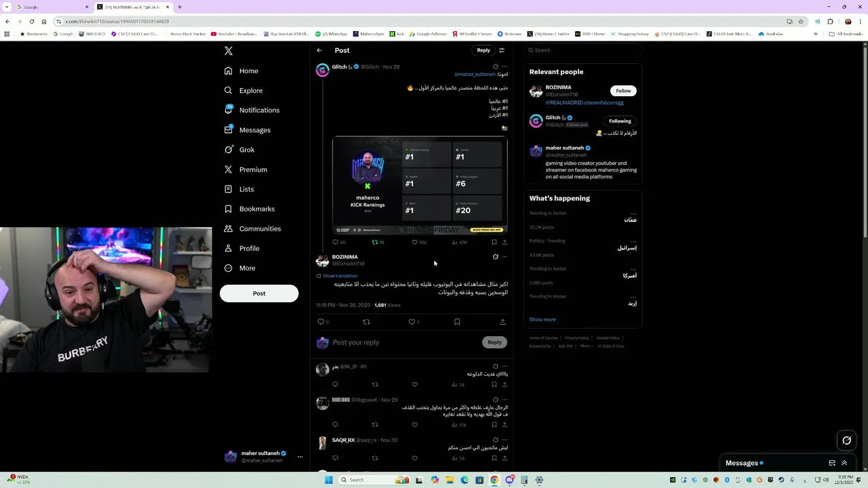Viewport: 868px width, 488px height.
Task: Click the Following button beside Glitch
Action: click(620, 121)
